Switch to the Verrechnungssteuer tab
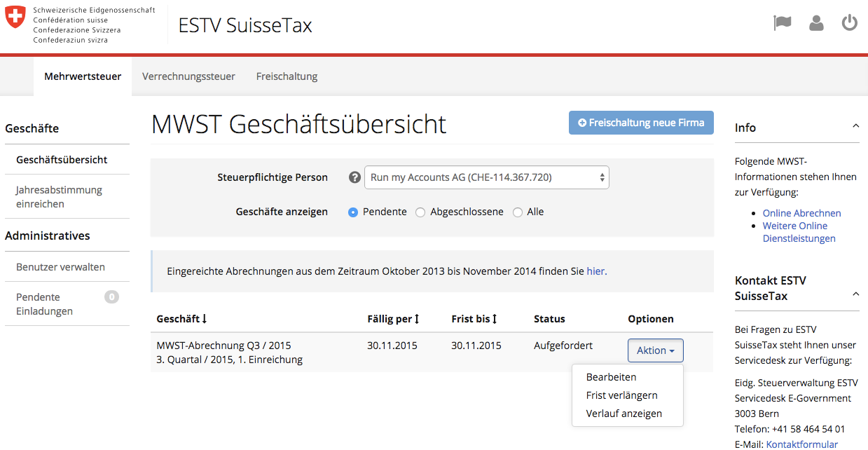 [188, 76]
